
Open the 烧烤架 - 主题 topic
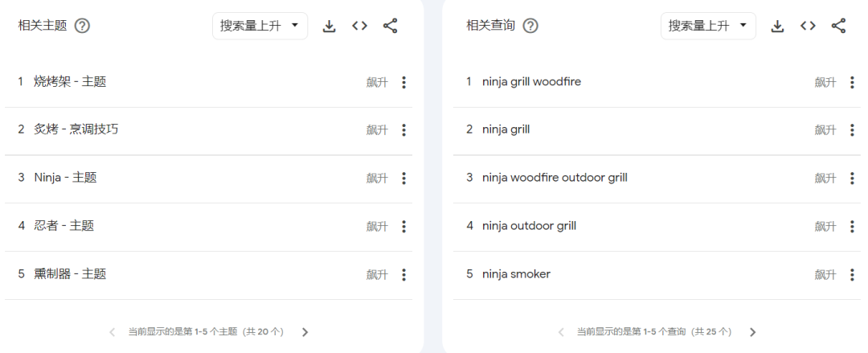coord(70,82)
